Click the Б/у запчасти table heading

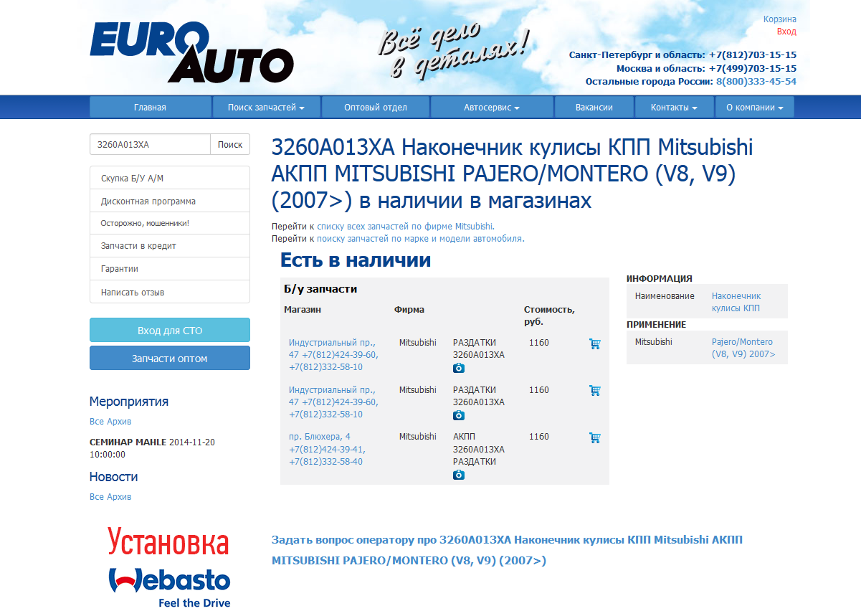pos(320,289)
